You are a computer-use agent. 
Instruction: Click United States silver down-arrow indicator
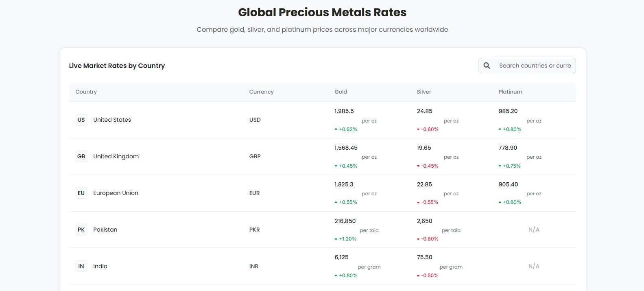pos(418,129)
